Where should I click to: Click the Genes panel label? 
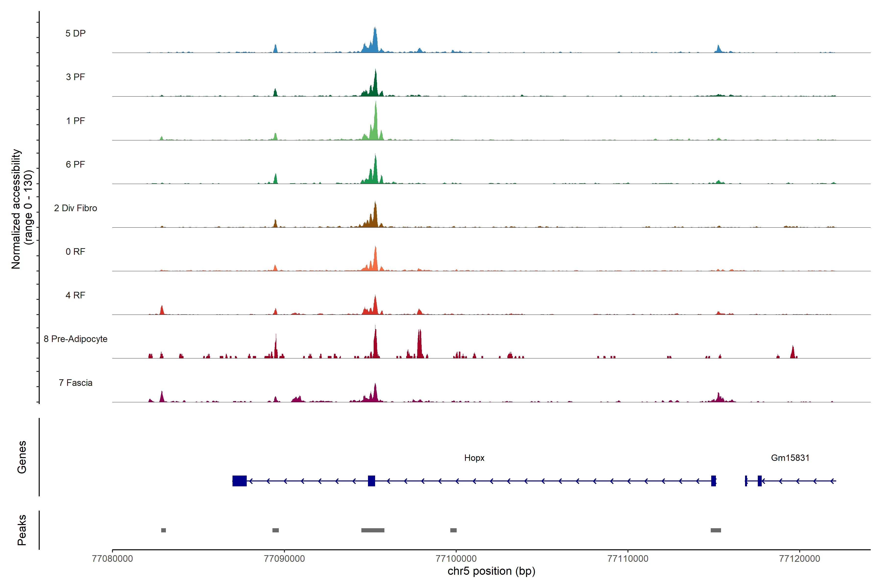click(x=22, y=457)
